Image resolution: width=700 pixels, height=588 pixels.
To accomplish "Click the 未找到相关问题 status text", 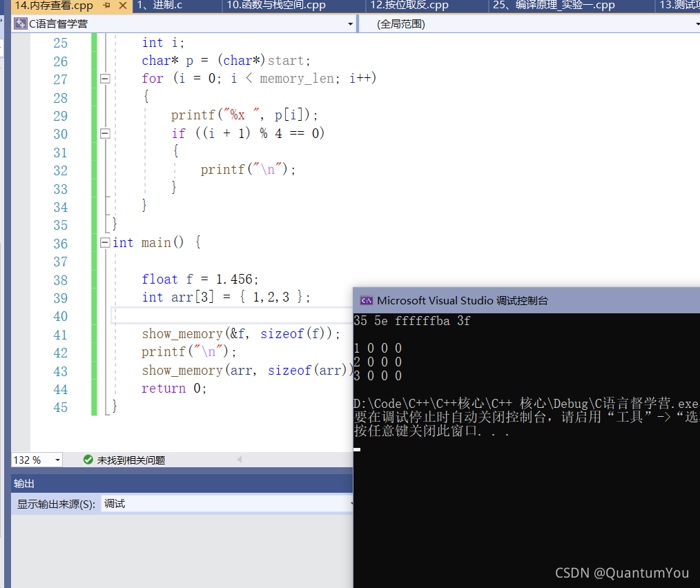I will tap(130, 460).
